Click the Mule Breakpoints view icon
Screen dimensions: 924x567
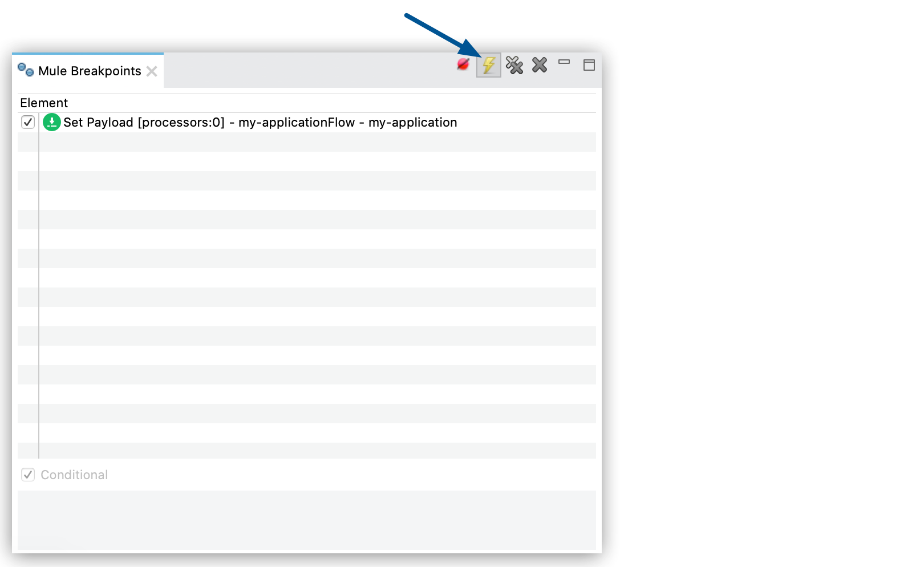coord(25,70)
